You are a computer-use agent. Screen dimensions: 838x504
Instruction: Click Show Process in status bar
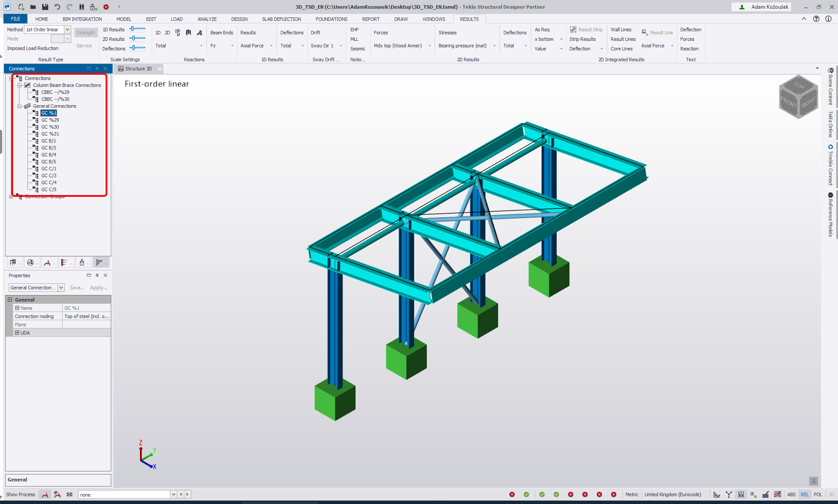pyautogui.click(x=20, y=494)
